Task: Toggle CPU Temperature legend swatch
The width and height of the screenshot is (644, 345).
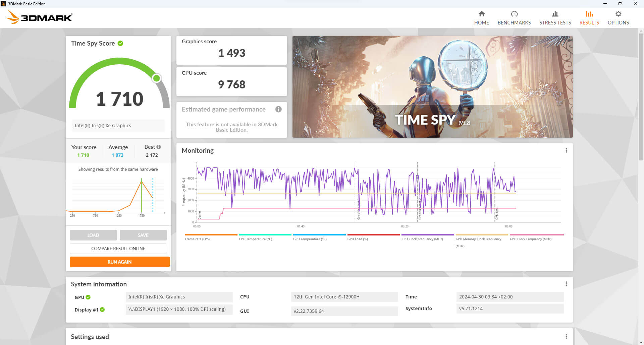Action: point(265,234)
